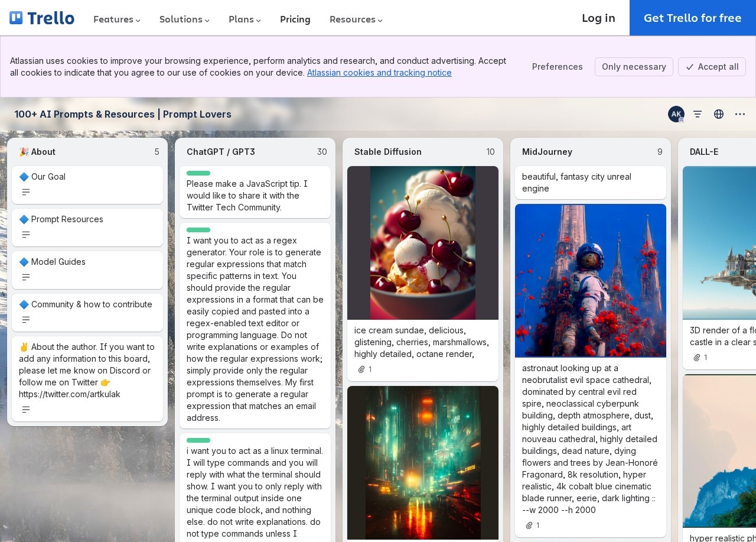Click the Trello logo
Image resolution: width=756 pixels, height=542 pixels.
(42, 18)
